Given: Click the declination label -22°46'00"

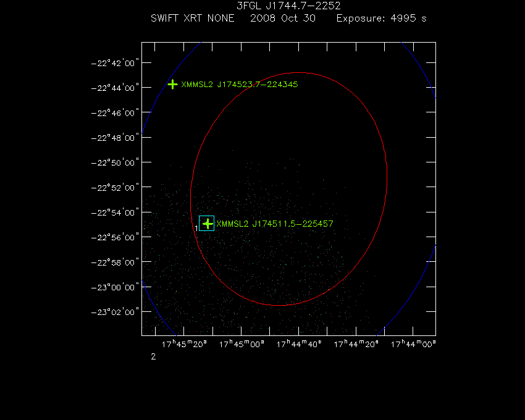Looking at the screenshot, I should (115, 113).
